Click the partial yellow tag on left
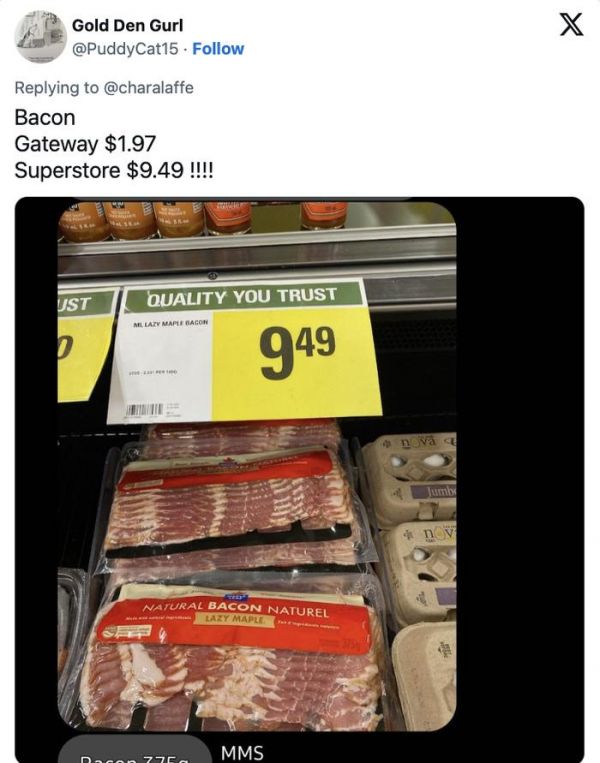Screen dimensions: 600x763 point(84,344)
